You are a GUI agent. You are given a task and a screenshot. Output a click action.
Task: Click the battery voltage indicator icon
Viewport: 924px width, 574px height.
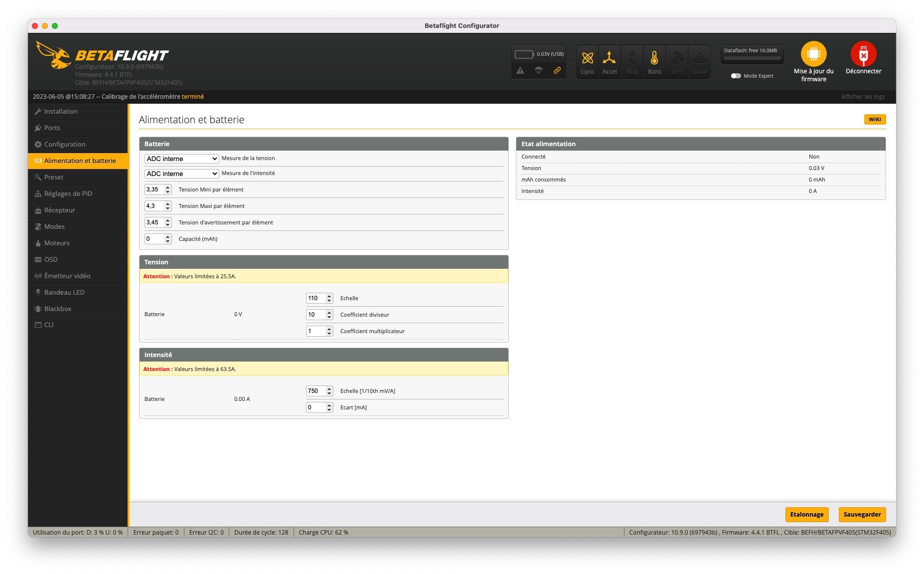[x=524, y=54]
